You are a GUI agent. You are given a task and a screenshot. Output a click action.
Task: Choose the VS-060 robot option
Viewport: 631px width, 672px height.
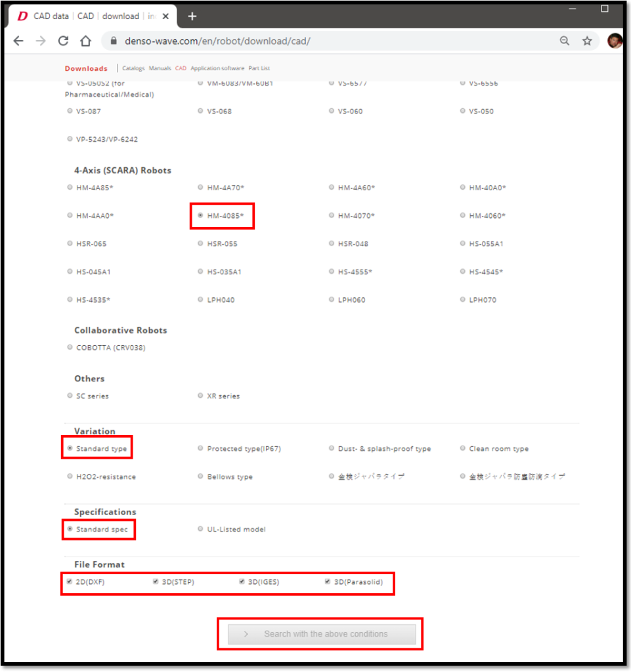(332, 111)
